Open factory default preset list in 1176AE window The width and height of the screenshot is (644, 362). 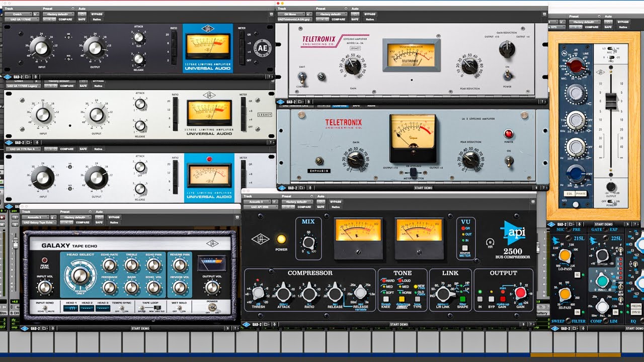[58, 14]
